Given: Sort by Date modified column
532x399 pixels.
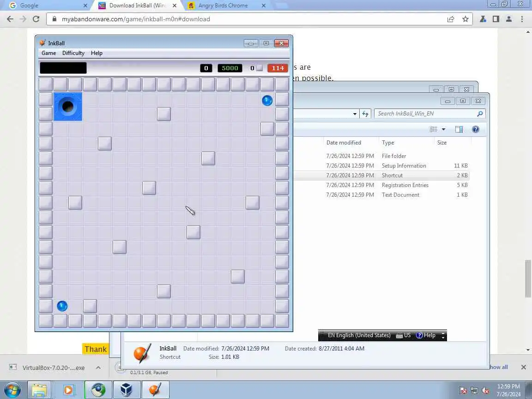Looking at the screenshot, I should click(x=344, y=143).
